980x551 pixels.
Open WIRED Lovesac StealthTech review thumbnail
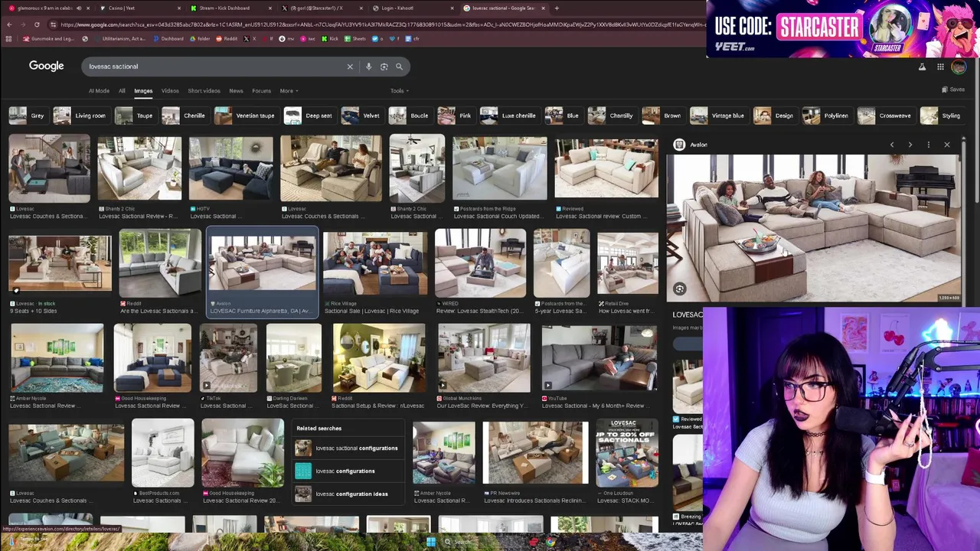pos(480,264)
